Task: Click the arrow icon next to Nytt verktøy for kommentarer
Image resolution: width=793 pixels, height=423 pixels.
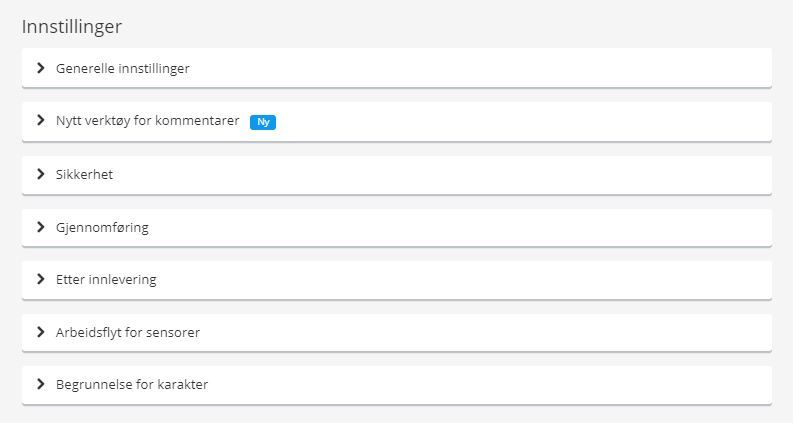Action: (41, 120)
